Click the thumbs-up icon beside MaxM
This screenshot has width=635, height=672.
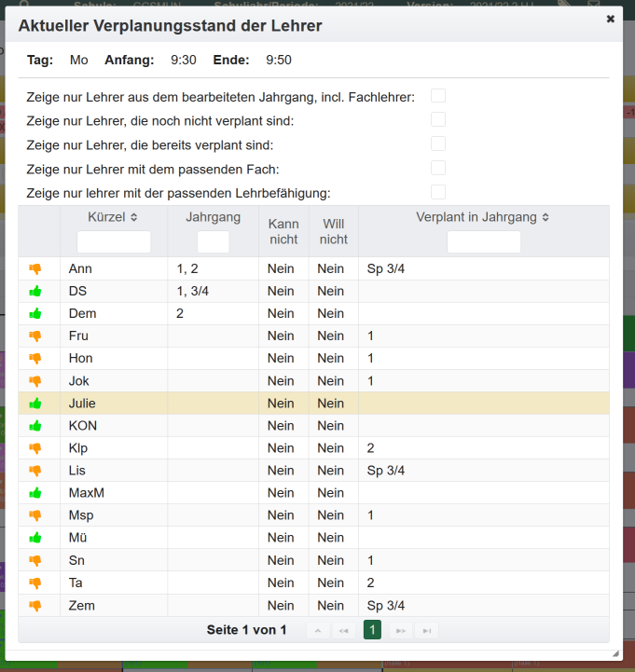[x=35, y=493]
